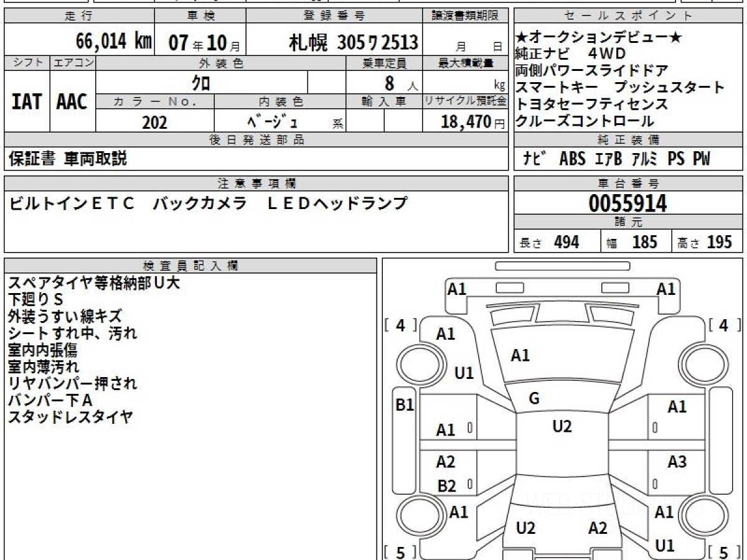This screenshot has height=560, width=747.
Task: Select the スペアタイヤ等格納部U大 note
Action: click(x=94, y=282)
